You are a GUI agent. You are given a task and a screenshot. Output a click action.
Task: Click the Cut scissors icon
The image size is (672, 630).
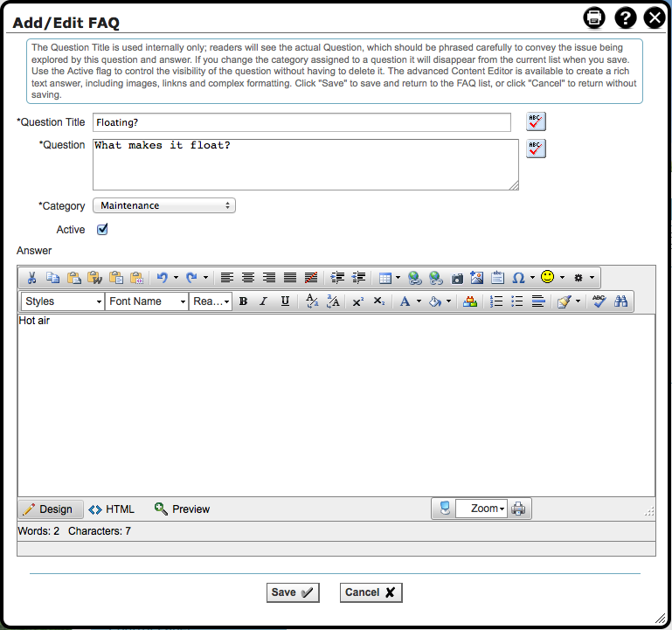pos(31,278)
